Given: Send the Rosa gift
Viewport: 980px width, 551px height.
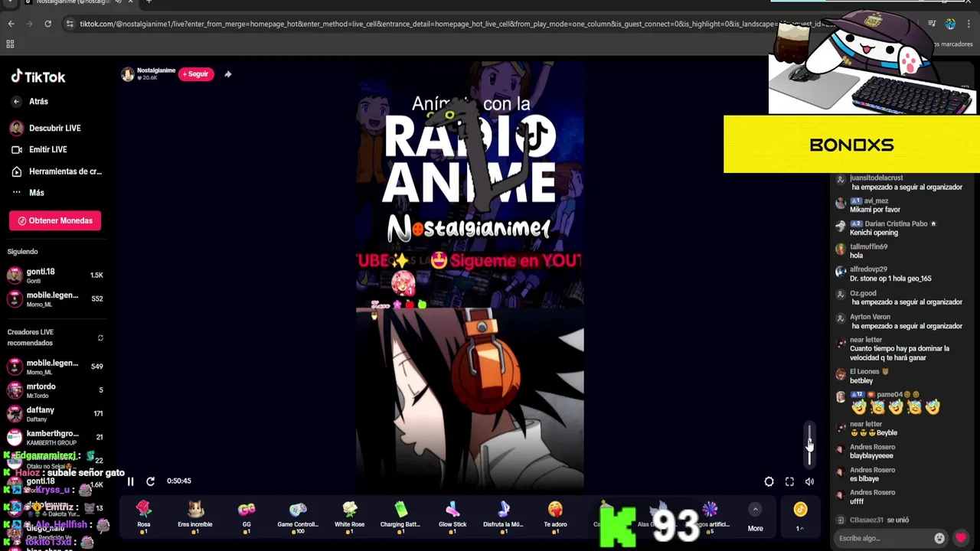Looking at the screenshot, I should (143, 517).
